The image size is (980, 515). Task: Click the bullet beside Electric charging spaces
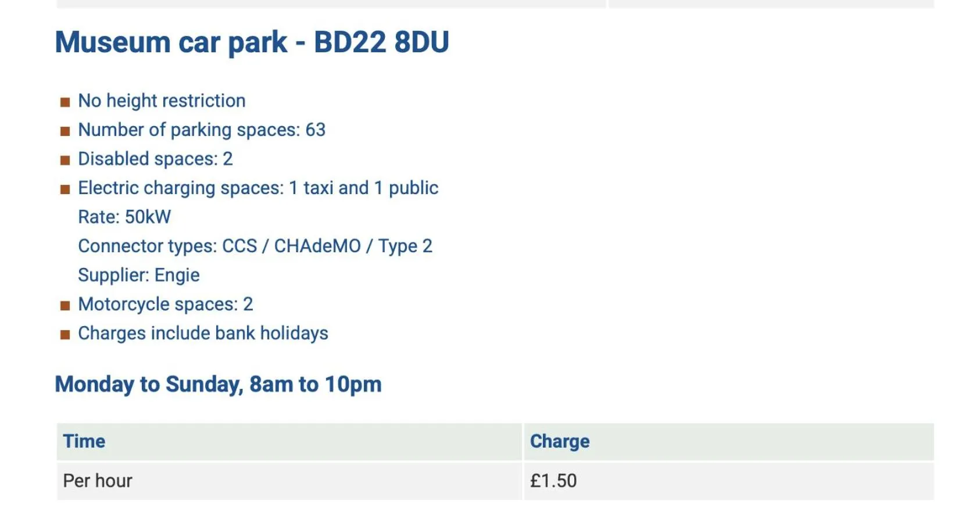65,189
